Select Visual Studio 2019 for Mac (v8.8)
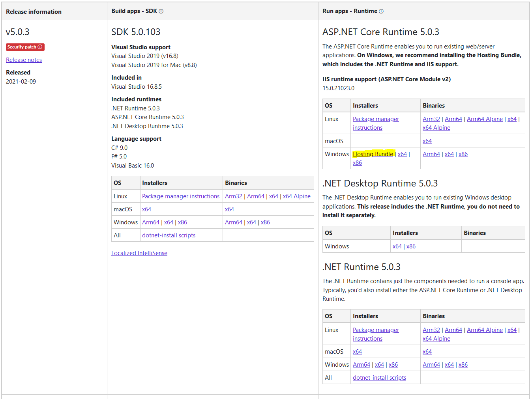 tap(154, 65)
